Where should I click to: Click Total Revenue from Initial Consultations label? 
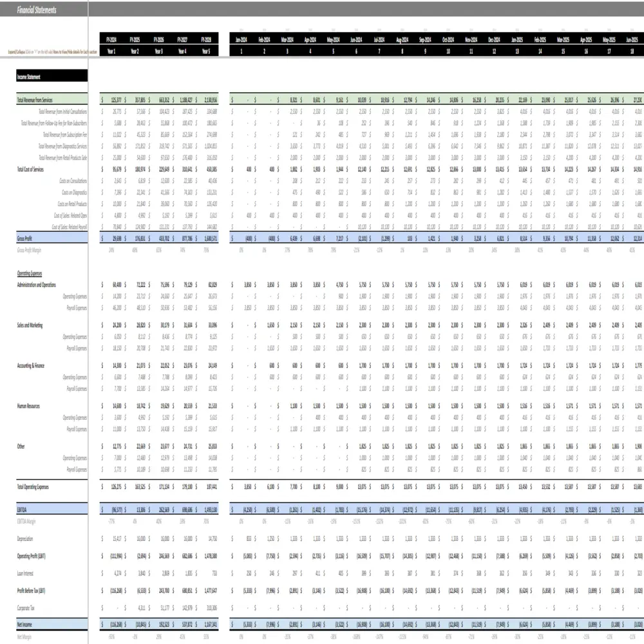tap(63, 111)
